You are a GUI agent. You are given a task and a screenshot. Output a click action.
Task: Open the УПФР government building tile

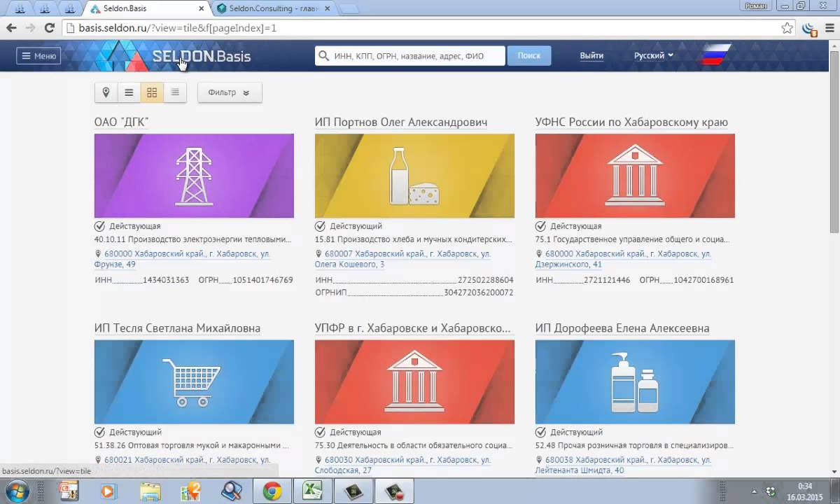tap(414, 381)
